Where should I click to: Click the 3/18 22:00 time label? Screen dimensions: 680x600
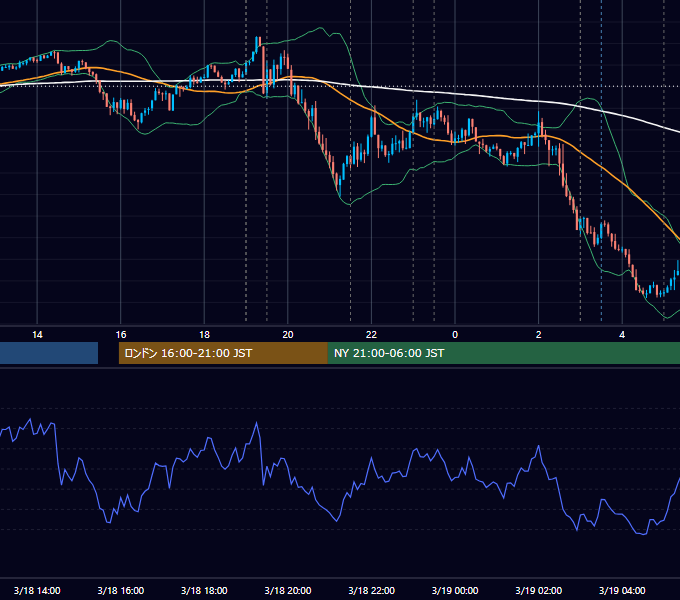click(x=372, y=590)
